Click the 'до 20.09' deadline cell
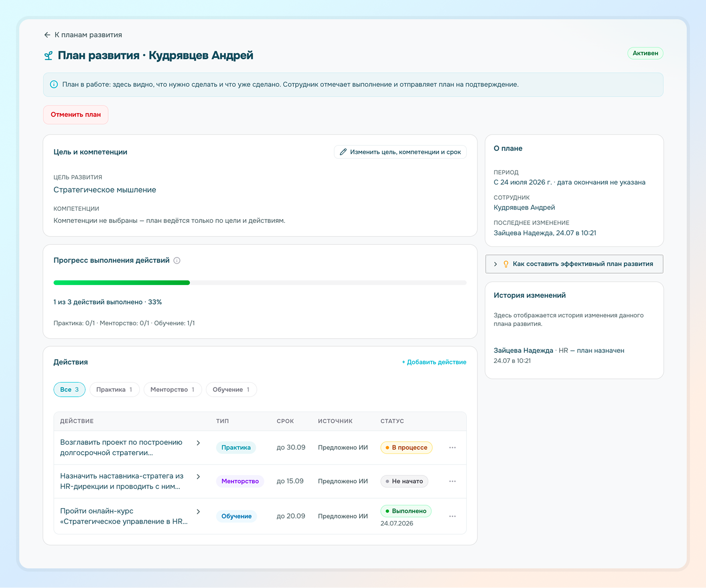 click(291, 516)
